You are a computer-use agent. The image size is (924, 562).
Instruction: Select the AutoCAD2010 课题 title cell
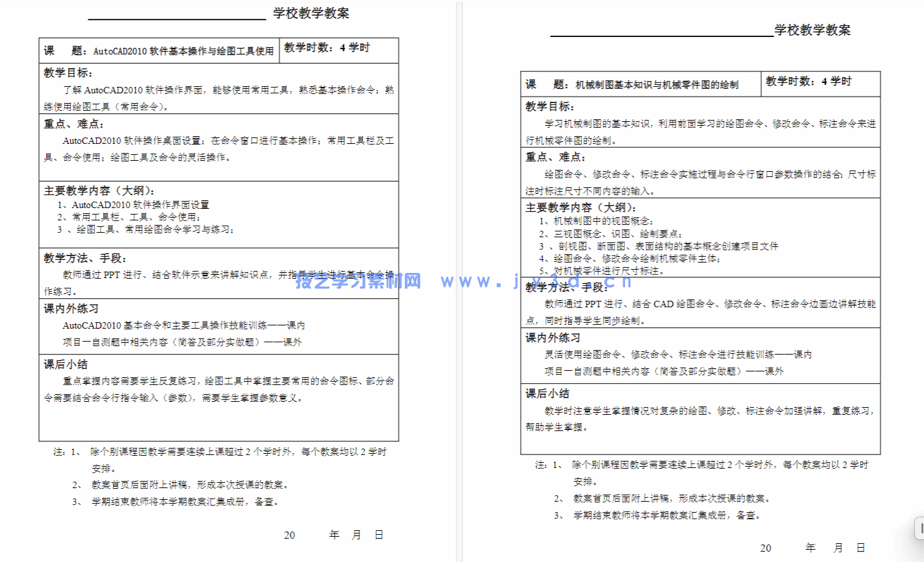158,50
